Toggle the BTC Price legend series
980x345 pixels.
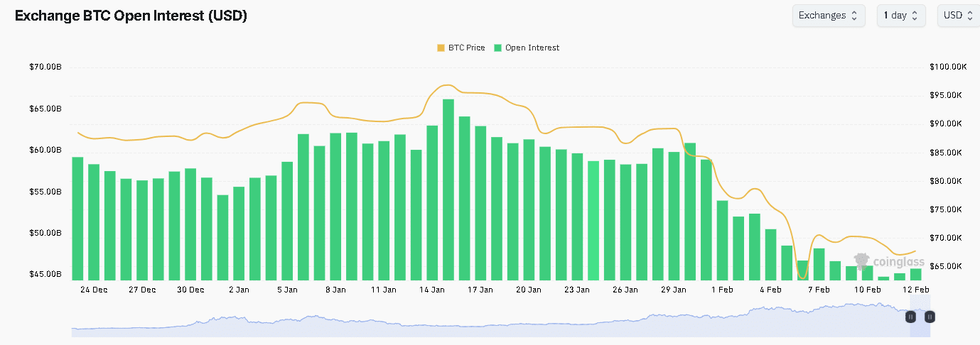click(x=461, y=48)
